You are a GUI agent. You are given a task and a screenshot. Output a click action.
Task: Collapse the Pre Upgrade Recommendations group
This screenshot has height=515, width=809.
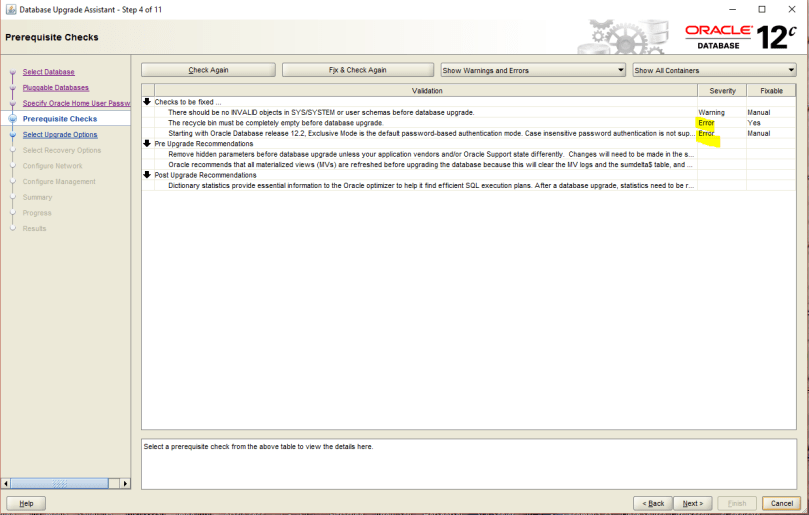[147, 144]
